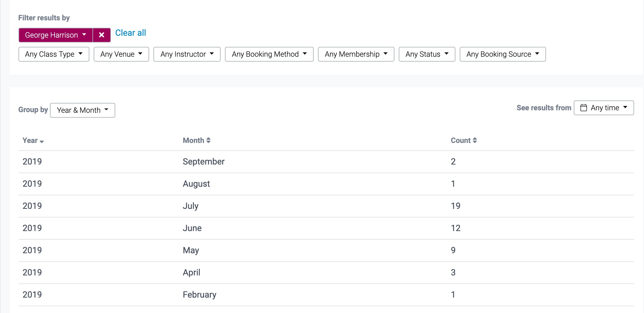Remove the George Harrison filter chip
The height and width of the screenshot is (313, 644).
point(102,35)
